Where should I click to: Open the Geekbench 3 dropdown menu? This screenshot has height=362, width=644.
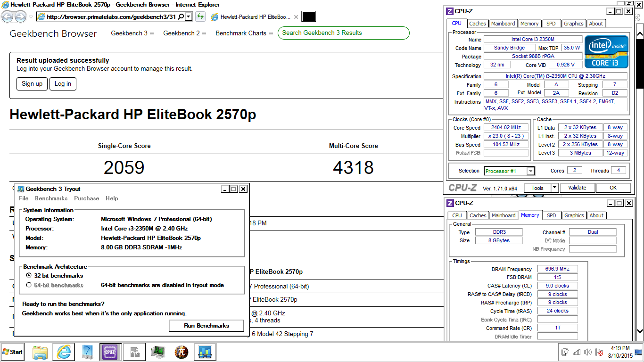click(132, 33)
